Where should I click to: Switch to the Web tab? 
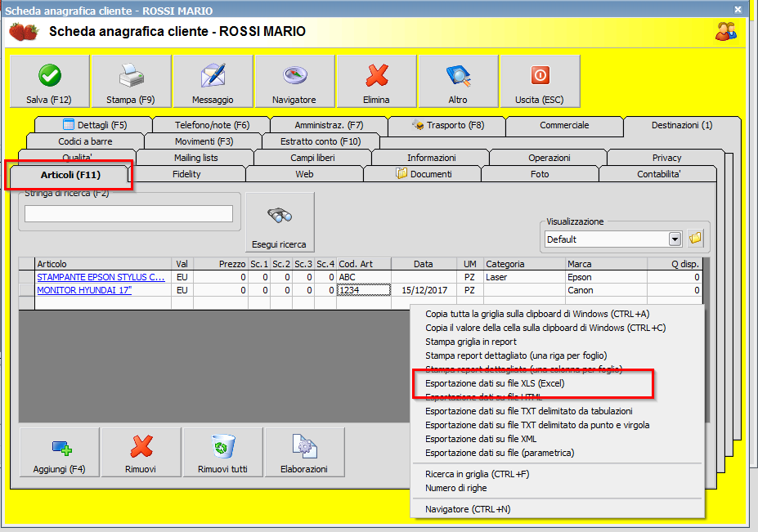point(304,174)
